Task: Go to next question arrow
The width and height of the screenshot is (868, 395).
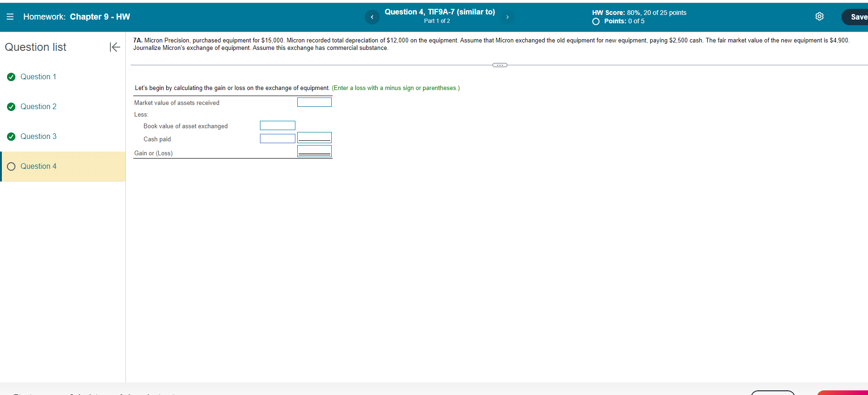Action: [x=507, y=17]
